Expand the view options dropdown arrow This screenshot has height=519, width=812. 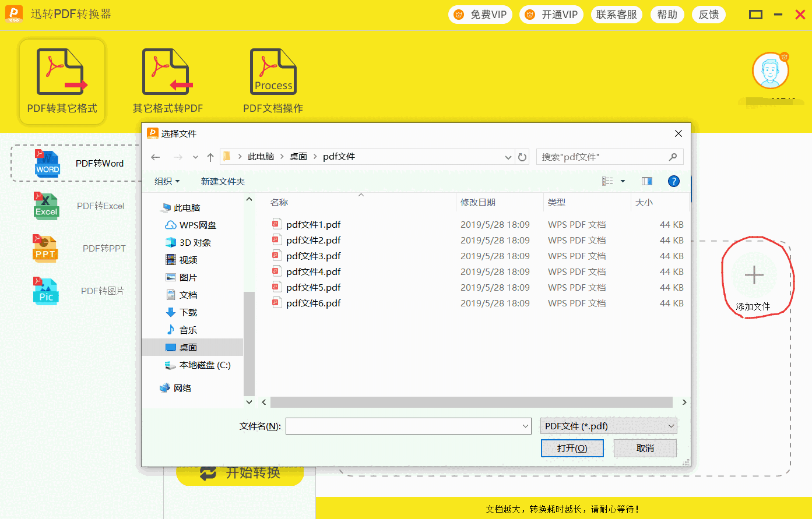point(623,182)
